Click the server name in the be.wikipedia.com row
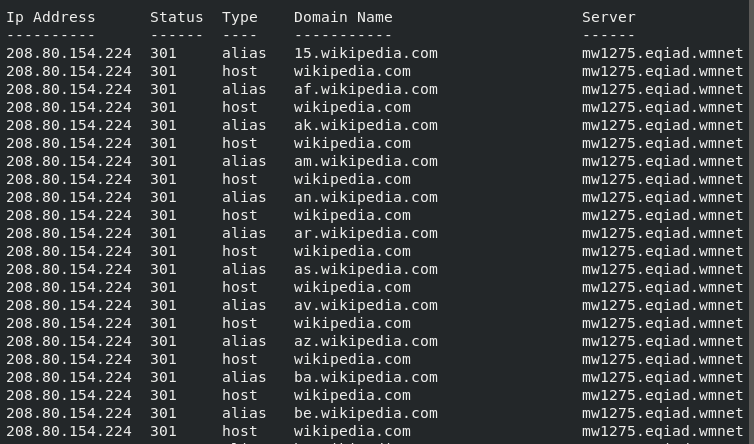Image resolution: width=754 pixels, height=444 pixels. (x=662, y=414)
